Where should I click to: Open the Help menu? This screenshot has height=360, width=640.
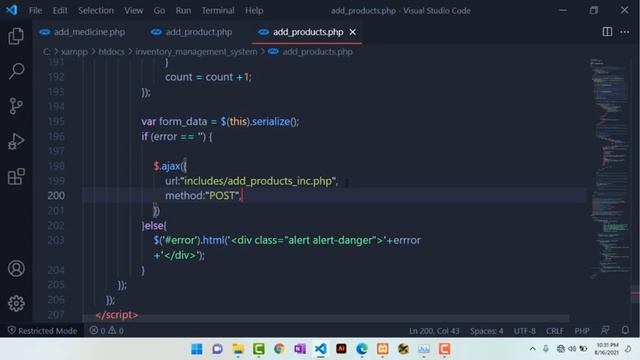coord(254,11)
